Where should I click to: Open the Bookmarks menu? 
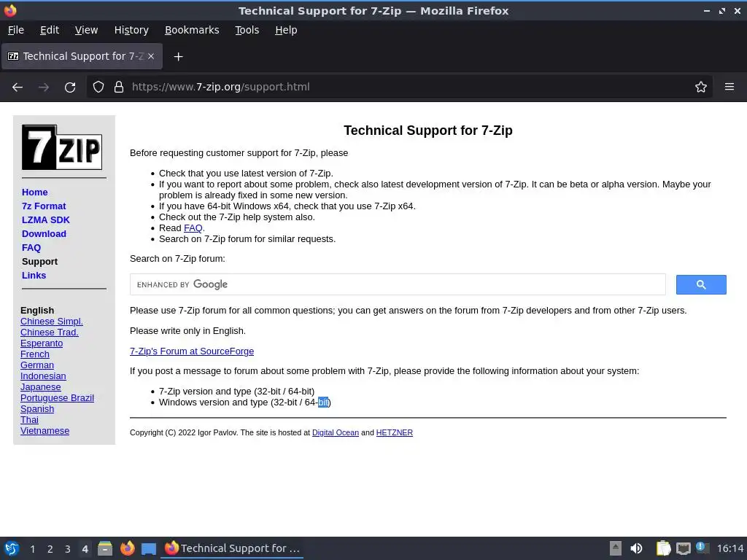(192, 30)
